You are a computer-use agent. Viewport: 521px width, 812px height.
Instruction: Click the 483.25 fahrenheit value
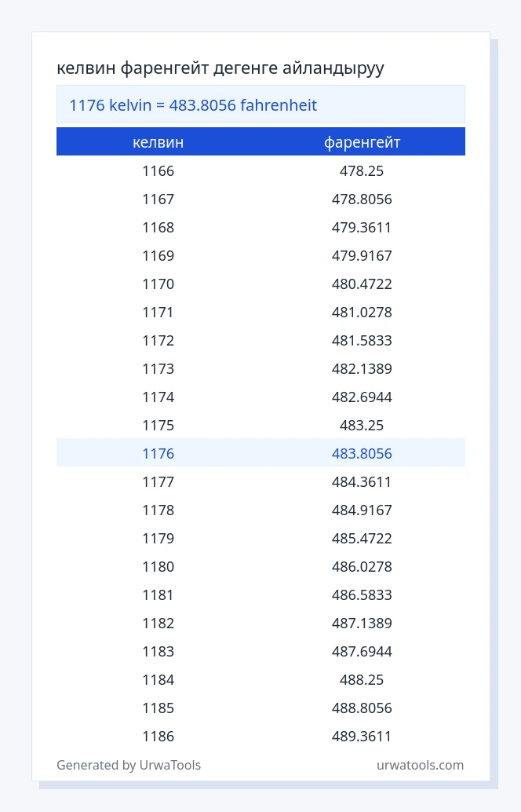tap(362, 425)
